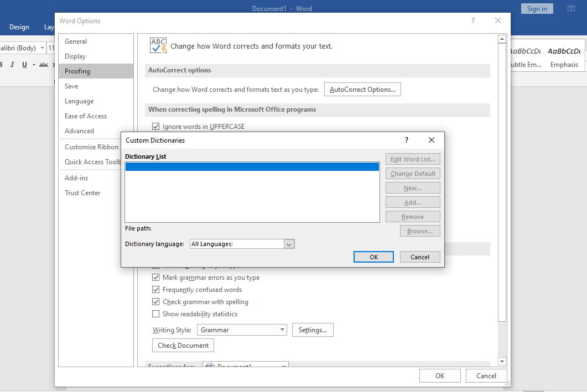Select the highlighted row in Dictionary List
This screenshot has height=392, width=587.
[x=252, y=167]
